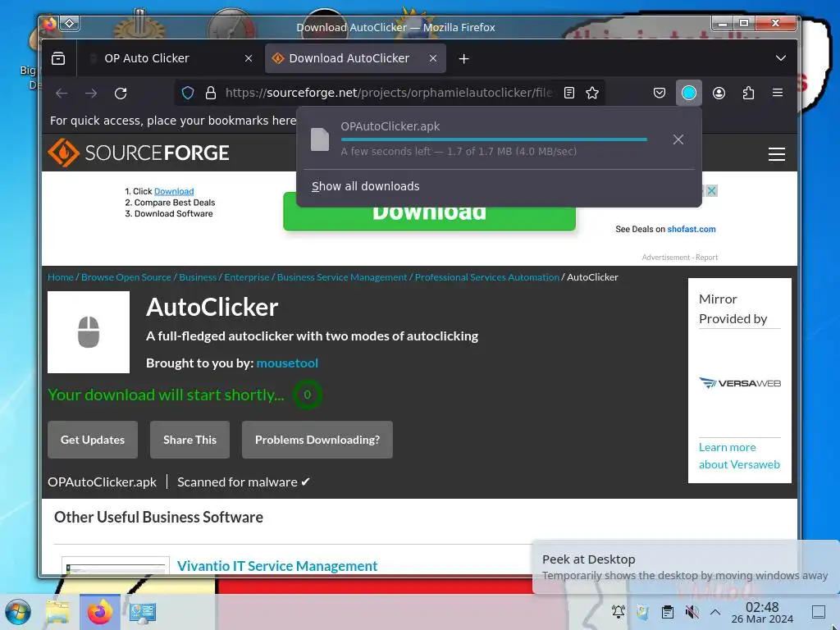Click the Versaweb mirror logo
The width and height of the screenshot is (840, 630).
click(x=739, y=382)
